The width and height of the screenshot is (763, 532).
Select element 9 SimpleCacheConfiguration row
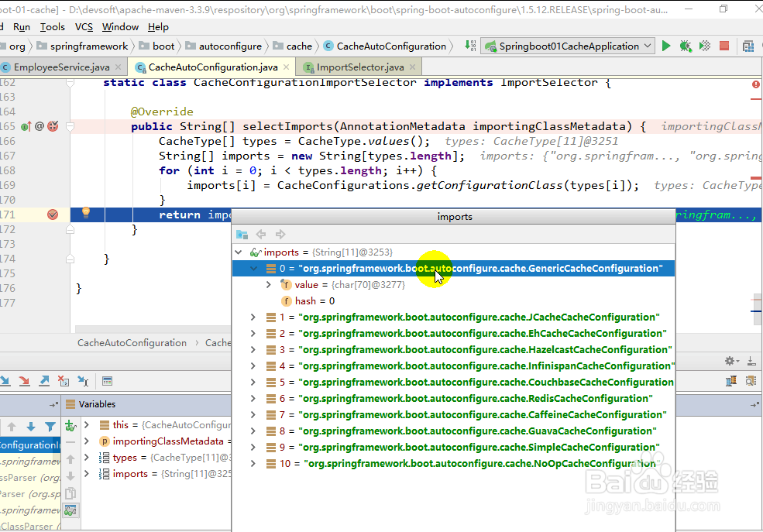coord(453,448)
